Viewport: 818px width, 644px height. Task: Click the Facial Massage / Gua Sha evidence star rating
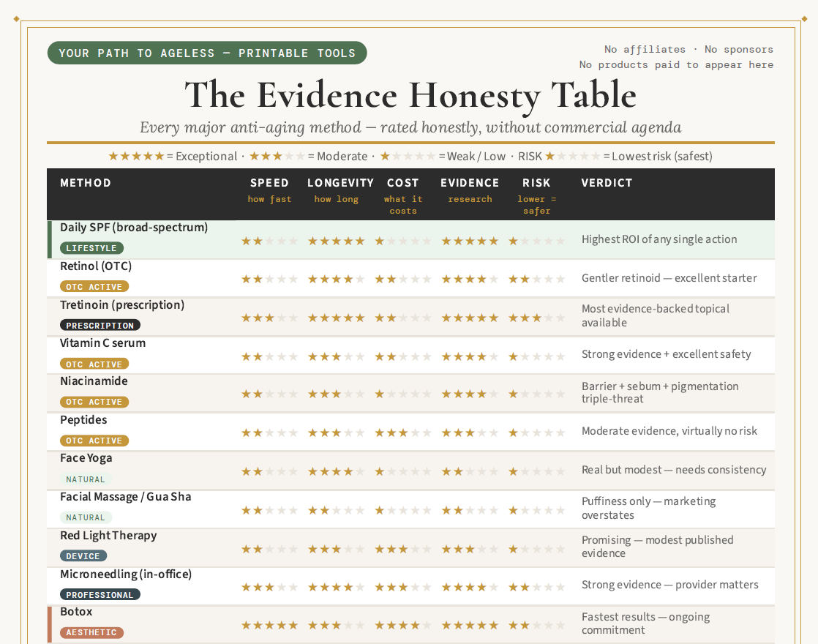(470, 510)
